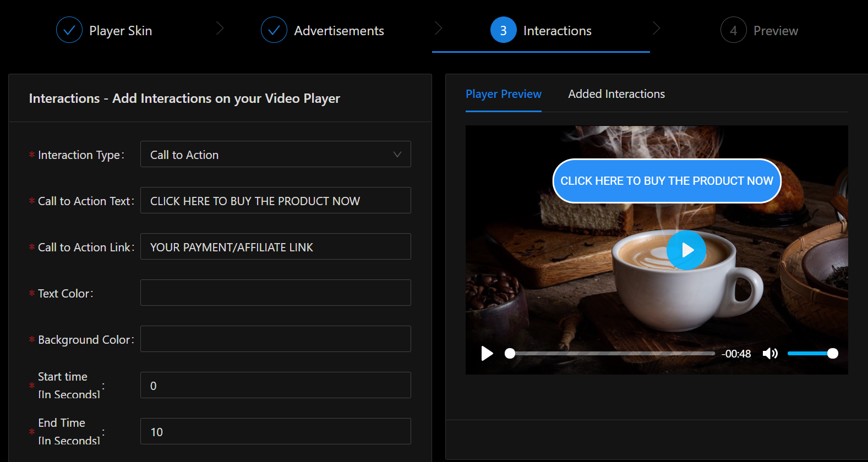The height and width of the screenshot is (462, 868).
Task: Click the Advertisements step checkmark icon
Action: pos(274,30)
